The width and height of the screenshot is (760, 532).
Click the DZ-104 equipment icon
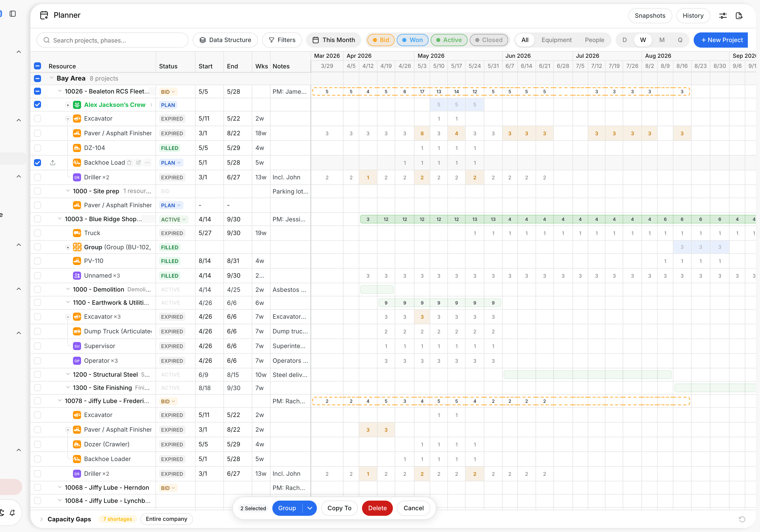pos(77,148)
